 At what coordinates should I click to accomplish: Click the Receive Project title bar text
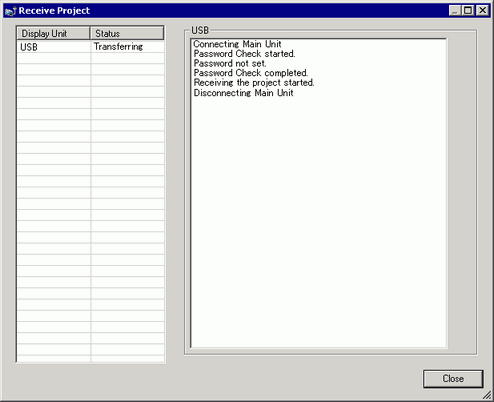pos(54,11)
